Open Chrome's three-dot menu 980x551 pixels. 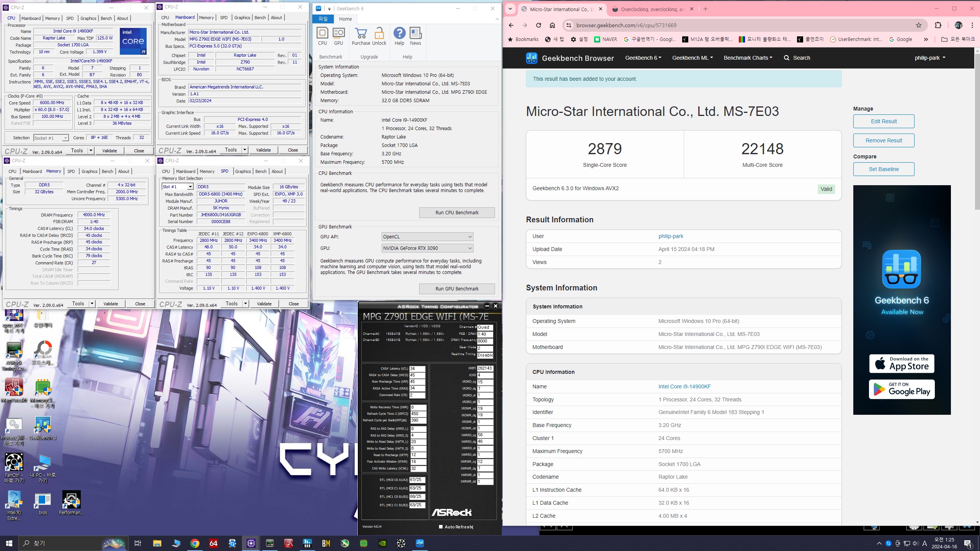[972, 25]
